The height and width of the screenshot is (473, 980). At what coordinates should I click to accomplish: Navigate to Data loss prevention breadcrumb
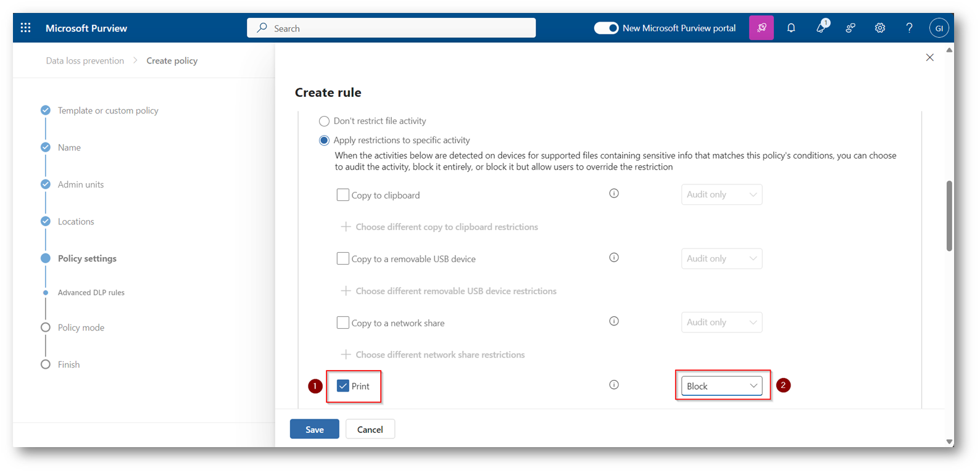click(85, 60)
